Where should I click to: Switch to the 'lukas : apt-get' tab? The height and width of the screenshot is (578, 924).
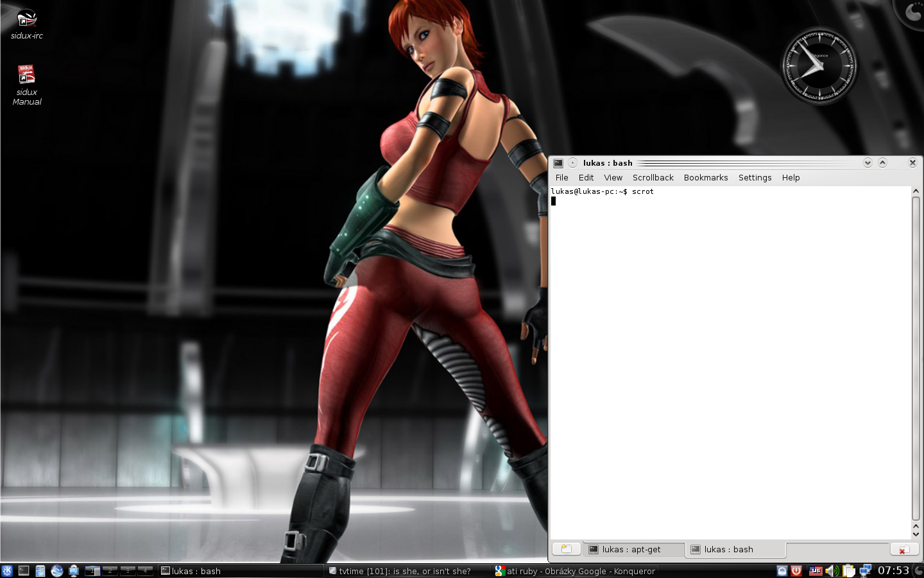tap(634, 550)
